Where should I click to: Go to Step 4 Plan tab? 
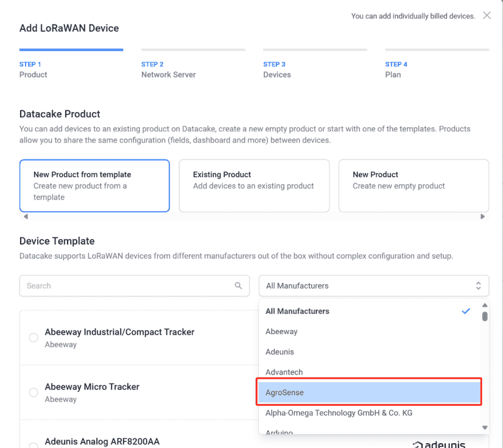tap(437, 64)
